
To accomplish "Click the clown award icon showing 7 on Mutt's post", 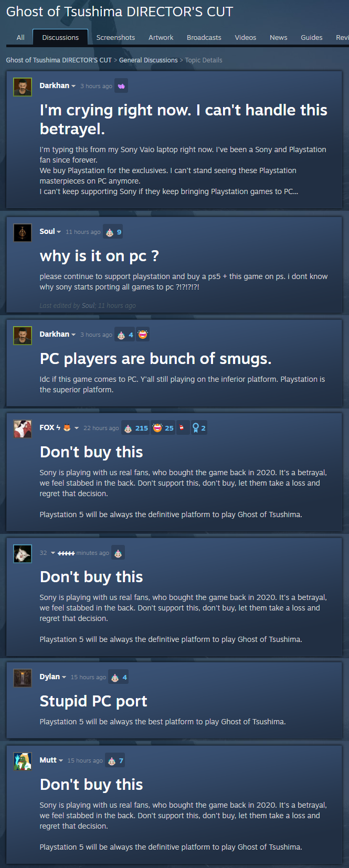I will pyautogui.click(x=115, y=760).
